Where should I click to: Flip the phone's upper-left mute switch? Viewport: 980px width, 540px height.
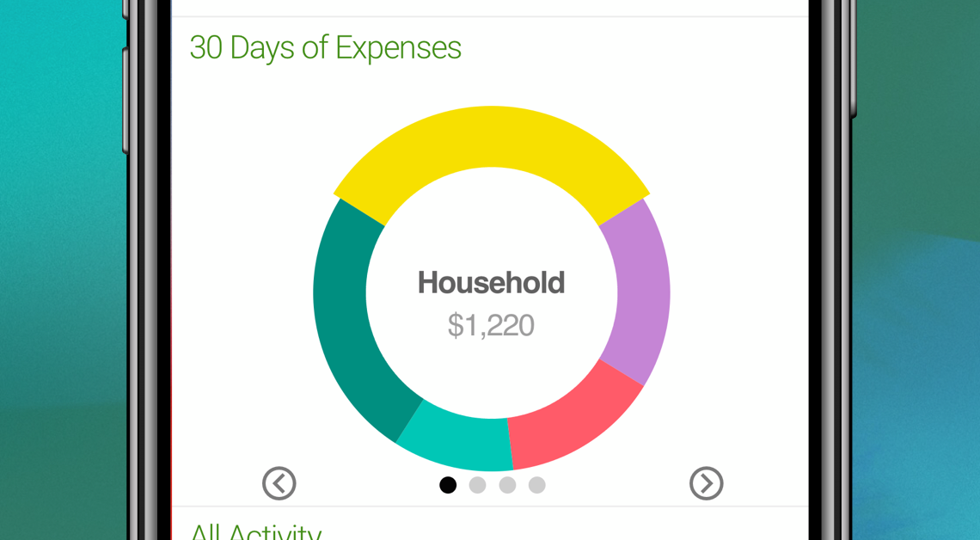click(126, 9)
